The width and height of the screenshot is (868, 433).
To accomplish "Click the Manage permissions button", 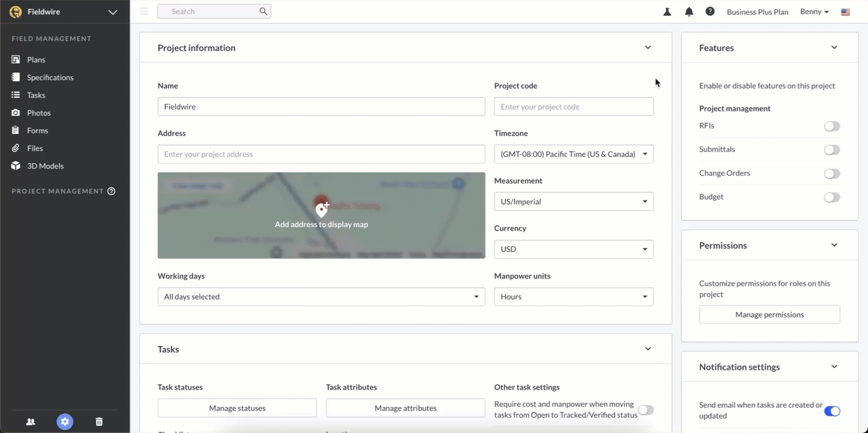I will click(x=769, y=314).
